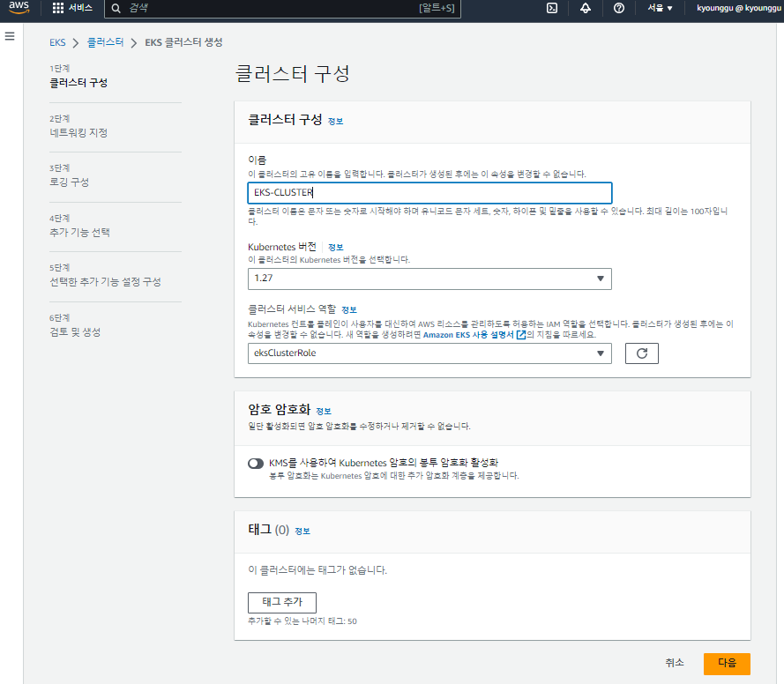The height and width of the screenshot is (684, 784).
Task: Open the Amazon EKS 사용 설명서 link
Action: [468, 335]
